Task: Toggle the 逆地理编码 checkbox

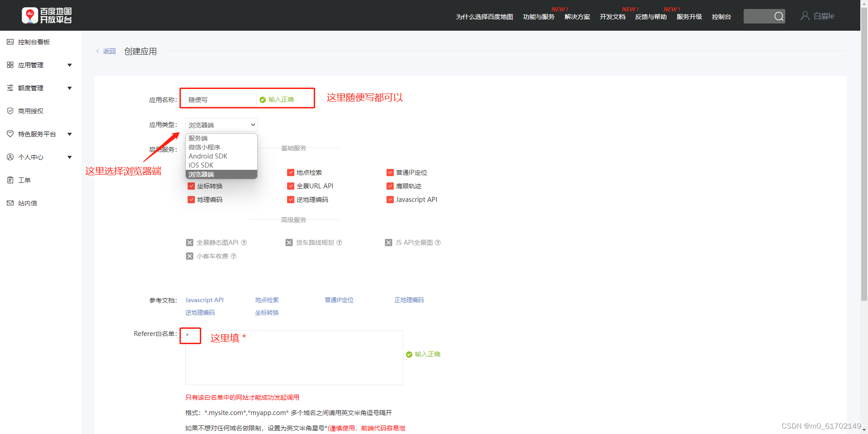Action: (x=291, y=200)
